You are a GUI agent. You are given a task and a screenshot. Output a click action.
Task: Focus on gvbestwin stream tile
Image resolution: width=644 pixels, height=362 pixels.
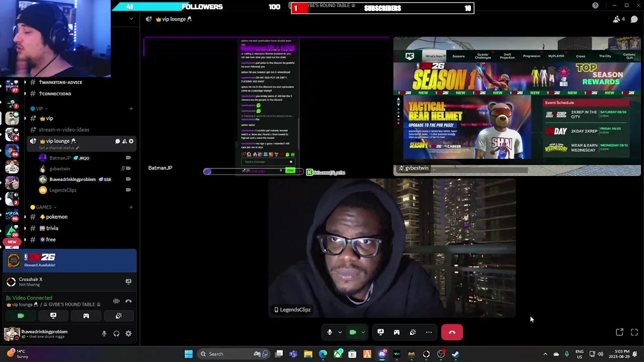pyautogui.click(x=517, y=106)
